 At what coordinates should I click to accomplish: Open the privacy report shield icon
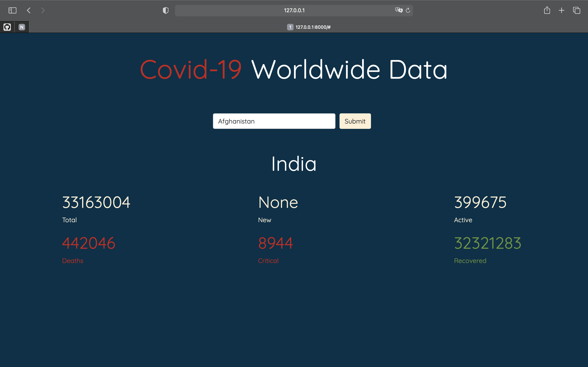click(165, 10)
